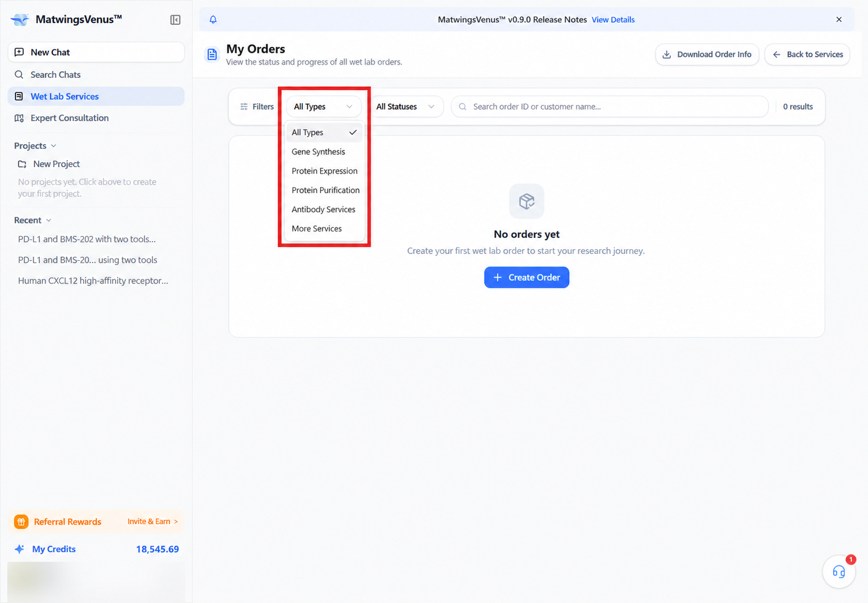Select All Types option in list
Image resolution: width=868 pixels, height=603 pixels.
pyautogui.click(x=324, y=132)
